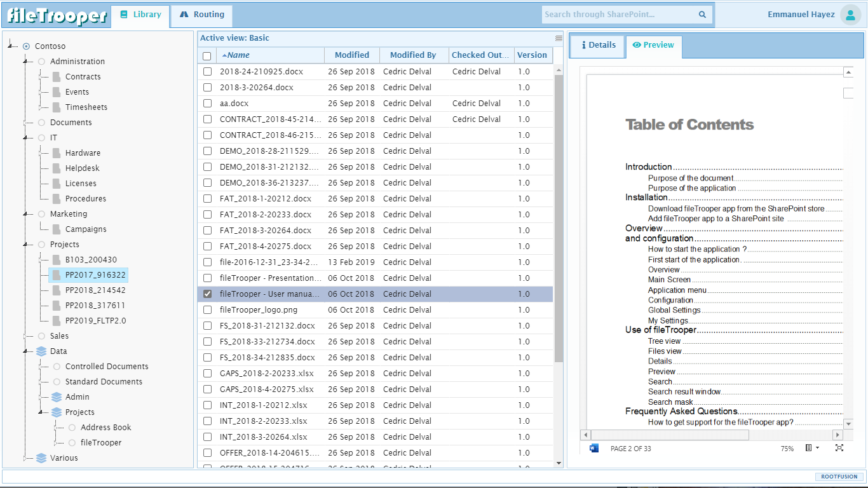868x488 pixels.
Task: Check the box for 2018-24-210925.docx
Action: point(207,72)
